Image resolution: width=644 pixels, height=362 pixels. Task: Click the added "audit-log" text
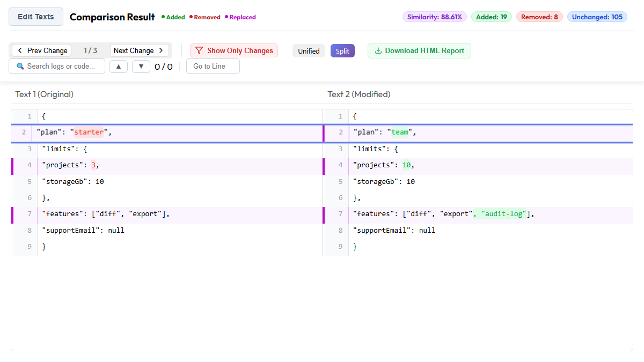[x=500, y=213]
